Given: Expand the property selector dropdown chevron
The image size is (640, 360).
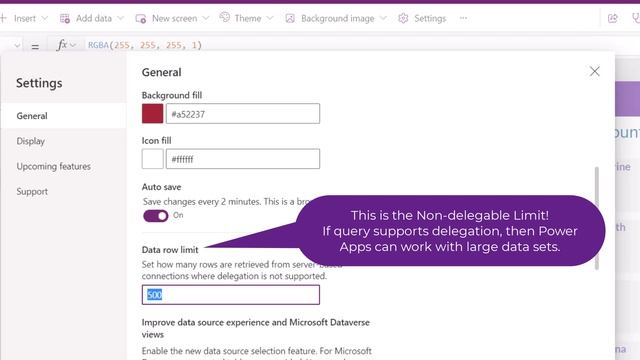Looking at the screenshot, I should [17, 45].
